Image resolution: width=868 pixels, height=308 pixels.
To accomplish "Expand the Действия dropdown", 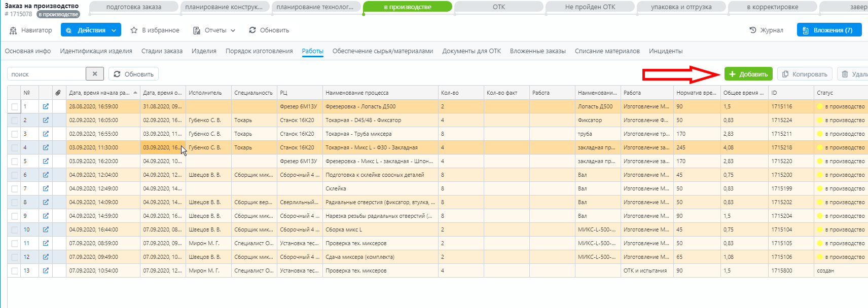I will [114, 30].
